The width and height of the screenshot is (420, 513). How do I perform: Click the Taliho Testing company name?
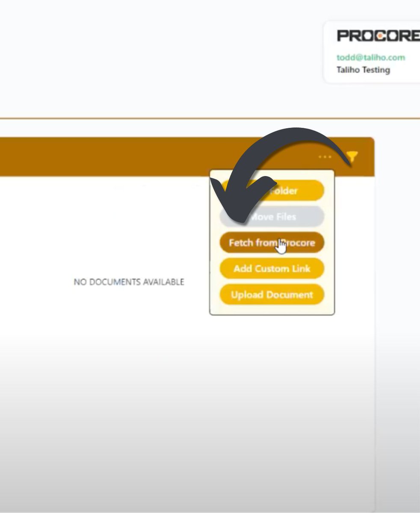pos(363,70)
